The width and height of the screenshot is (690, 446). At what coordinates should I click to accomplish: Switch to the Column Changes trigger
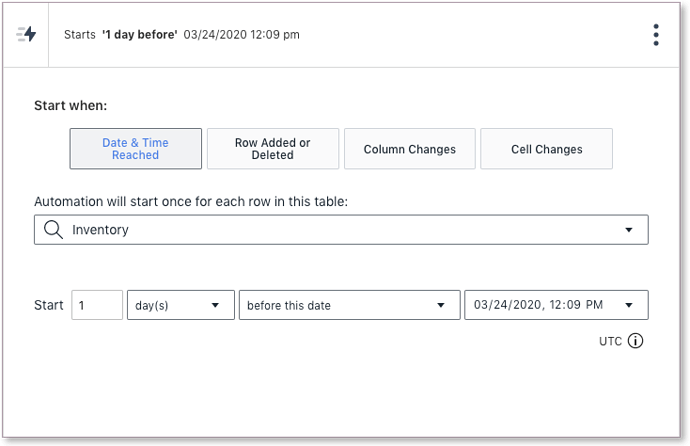410,149
